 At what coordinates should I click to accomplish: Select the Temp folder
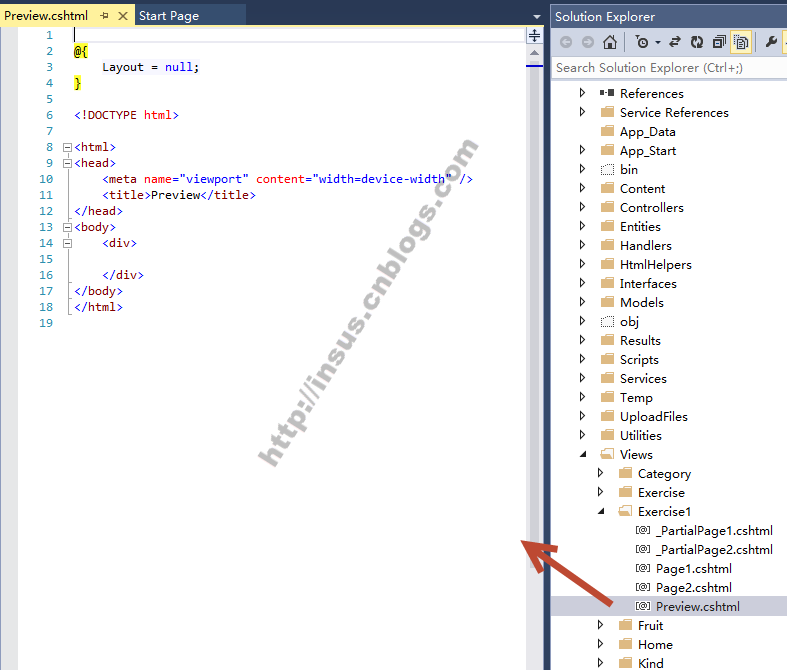pos(636,398)
